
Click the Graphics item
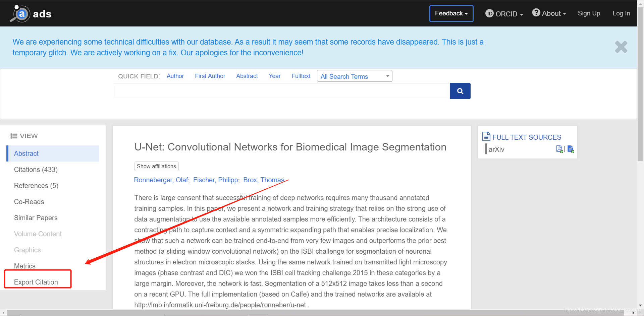pos(28,250)
